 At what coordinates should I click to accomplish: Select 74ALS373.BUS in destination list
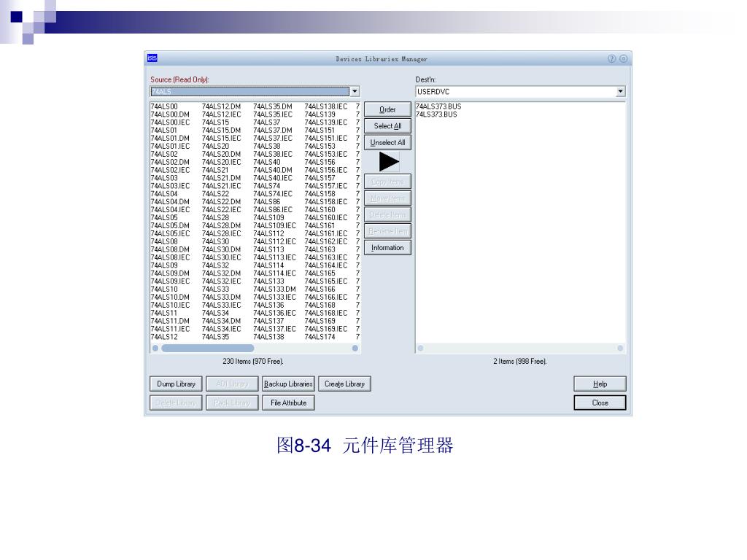tap(438, 106)
